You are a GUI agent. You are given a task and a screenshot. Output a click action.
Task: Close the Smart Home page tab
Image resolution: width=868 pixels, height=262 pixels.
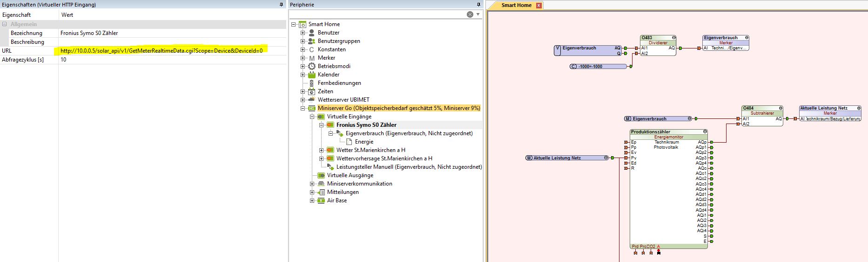(538, 5)
